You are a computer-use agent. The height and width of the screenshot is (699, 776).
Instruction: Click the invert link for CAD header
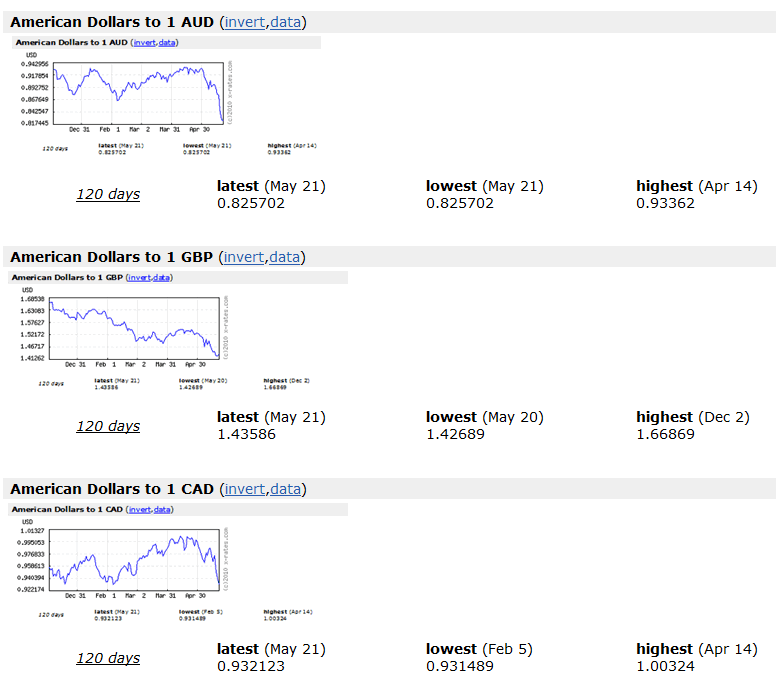[245, 489]
